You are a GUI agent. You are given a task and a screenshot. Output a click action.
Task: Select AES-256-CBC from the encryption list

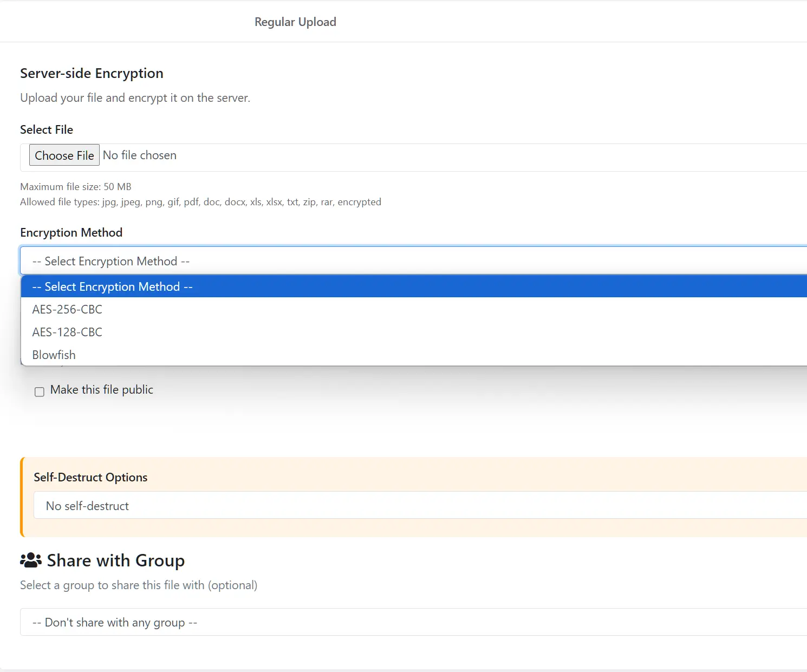coord(67,309)
